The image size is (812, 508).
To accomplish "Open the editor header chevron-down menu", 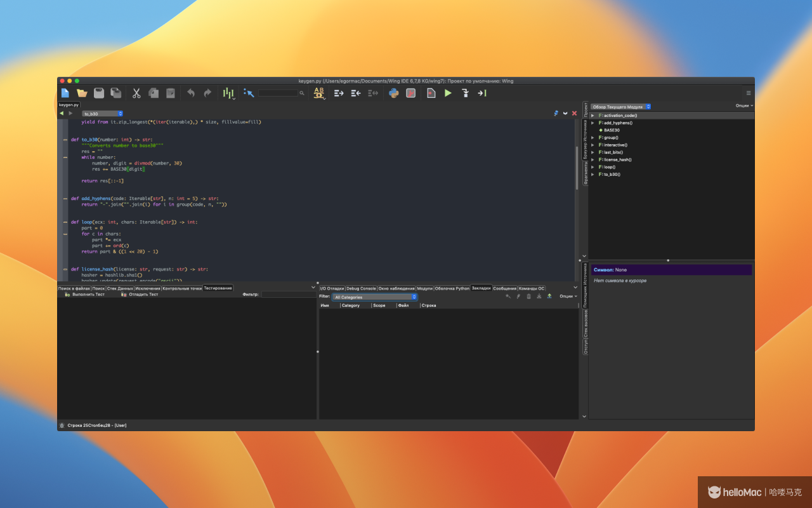I will (565, 113).
